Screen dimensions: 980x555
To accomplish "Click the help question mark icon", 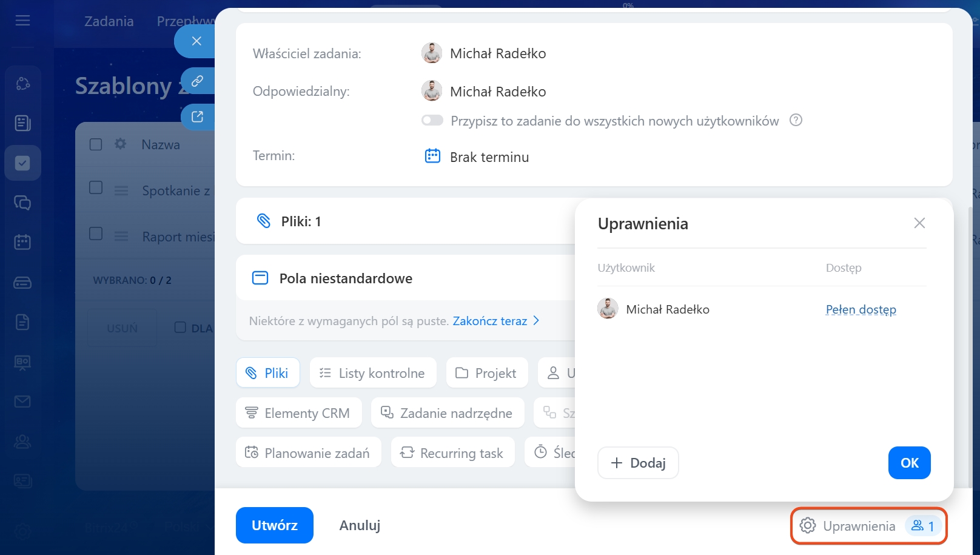I will coord(796,120).
